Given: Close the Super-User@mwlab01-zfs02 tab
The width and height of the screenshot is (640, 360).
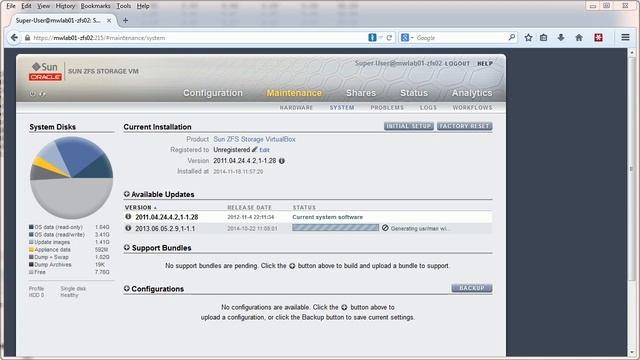Looking at the screenshot, I should (109, 20).
